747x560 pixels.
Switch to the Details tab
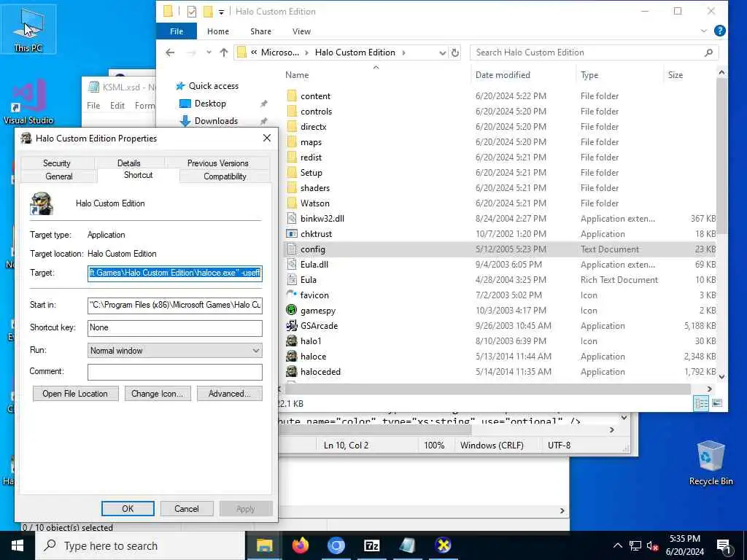point(128,163)
